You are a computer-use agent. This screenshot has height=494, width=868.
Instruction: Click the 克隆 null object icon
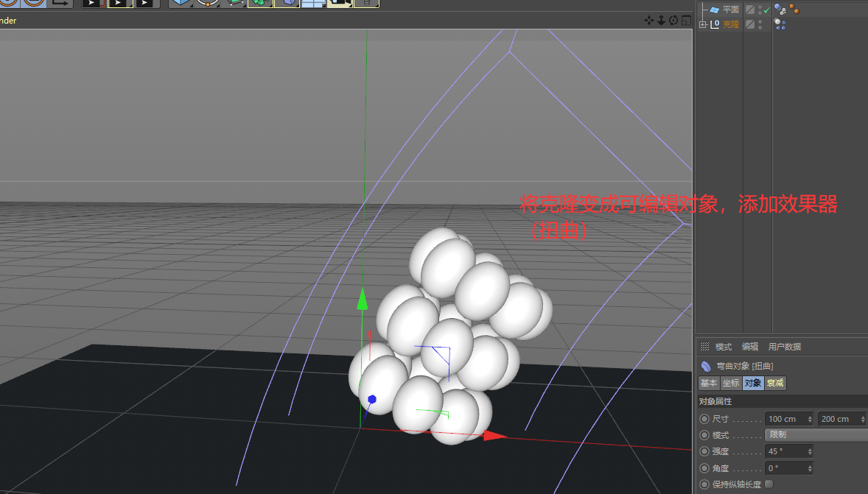[x=715, y=24]
